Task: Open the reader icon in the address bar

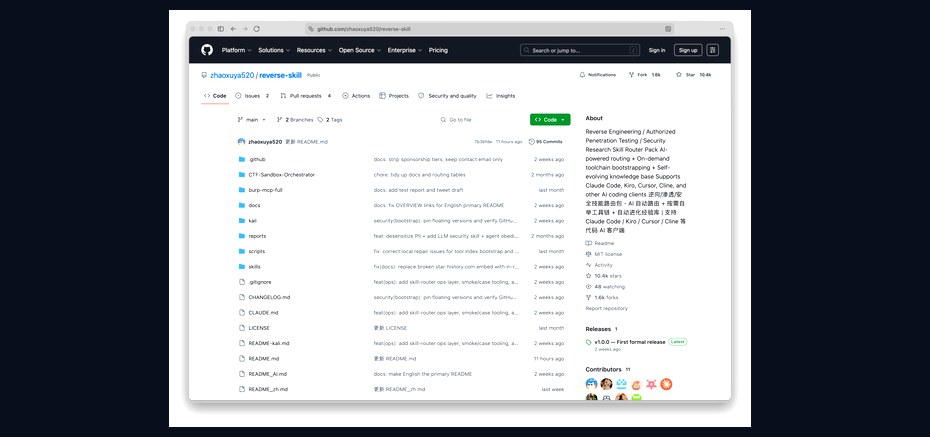Action: tap(668, 28)
